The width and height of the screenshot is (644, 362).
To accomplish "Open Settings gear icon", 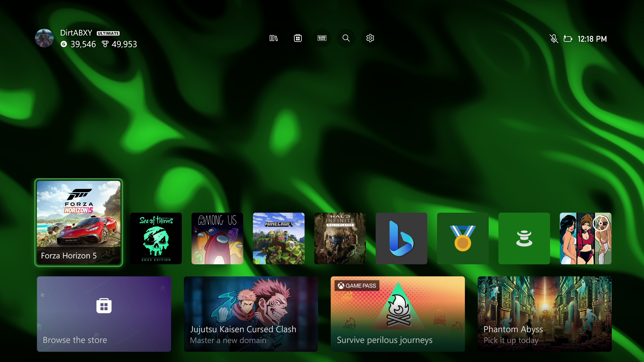I will click(x=370, y=38).
